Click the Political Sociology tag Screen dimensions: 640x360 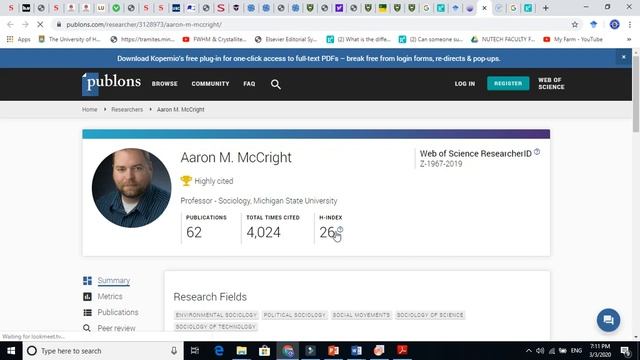(x=294, y=315)
